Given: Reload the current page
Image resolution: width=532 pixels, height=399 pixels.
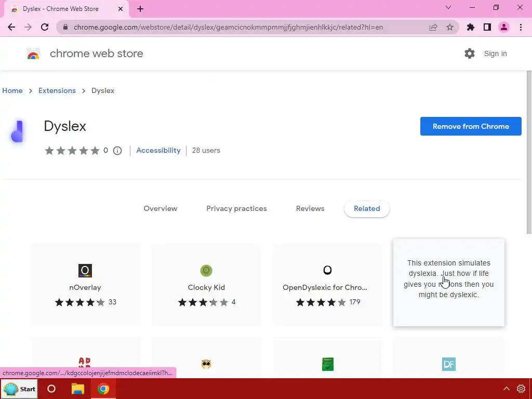Looking at the screenshot, I should pyautogui.click(x=45, y=27).
